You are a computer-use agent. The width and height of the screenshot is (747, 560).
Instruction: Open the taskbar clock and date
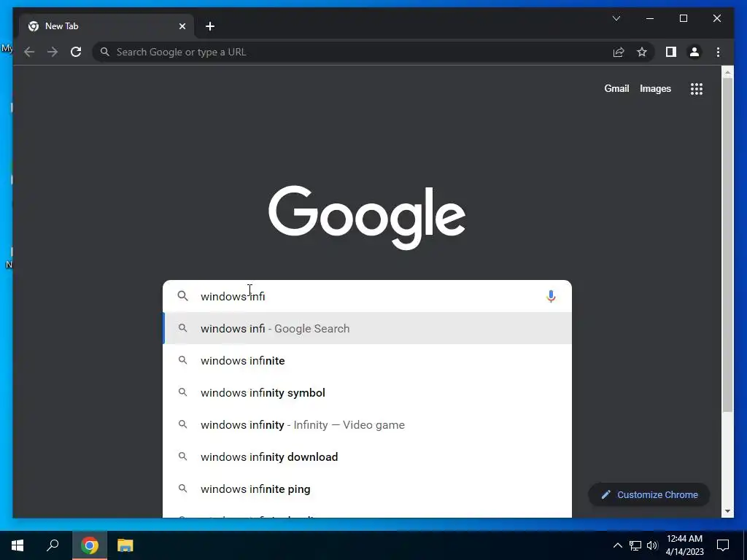point(684,545)
